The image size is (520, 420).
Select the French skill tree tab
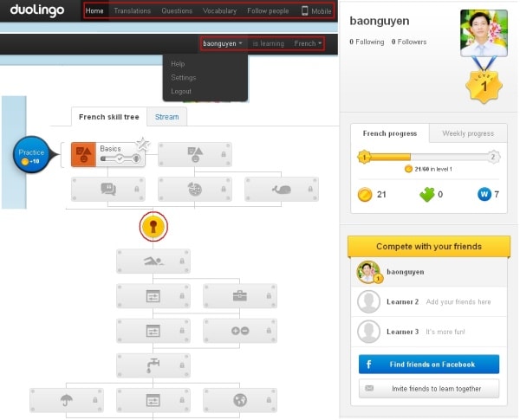coord(109,117)
